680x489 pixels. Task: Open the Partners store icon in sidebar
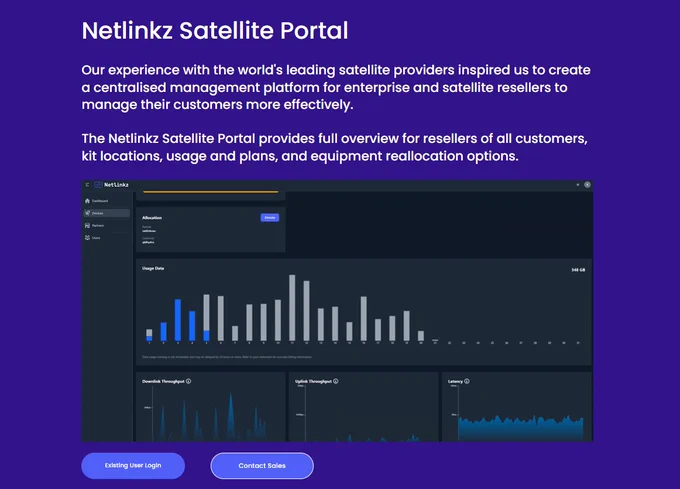[x=87, y=225]
